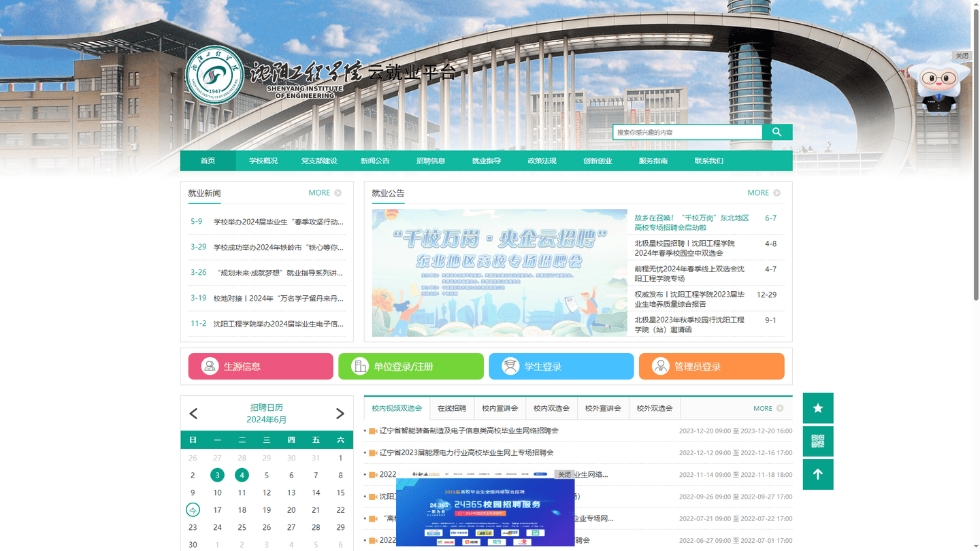Open announcement 前程无忧2024年春季线上双选会
The image size is (980, 551).
click(x=689, y=273)
